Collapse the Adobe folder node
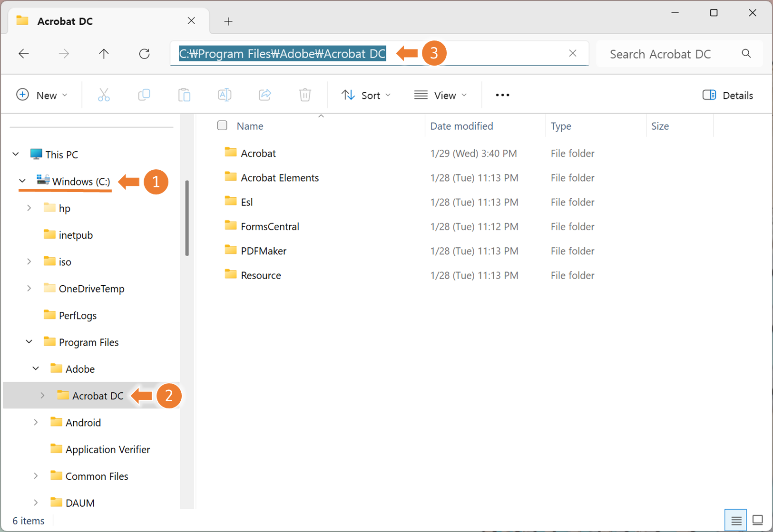Viewport: 773px width, 532px height. [x=36, y=368]
